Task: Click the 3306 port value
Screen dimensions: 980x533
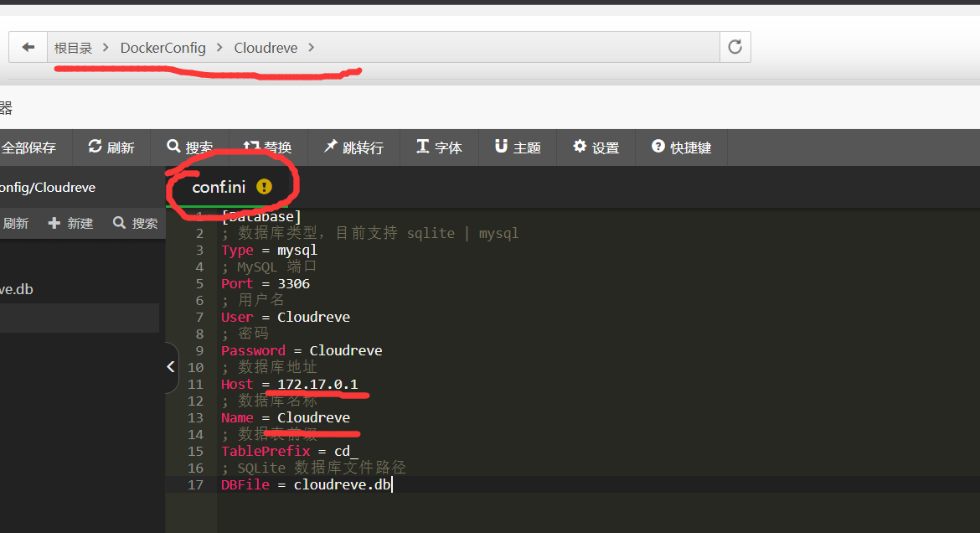Action: click(294, 283)
